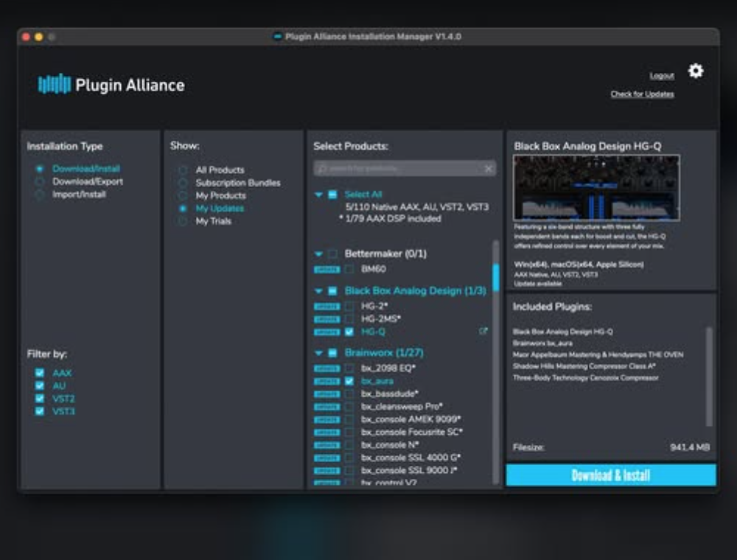Uncheck the HG-Q checkbox

tap(349, 332)
